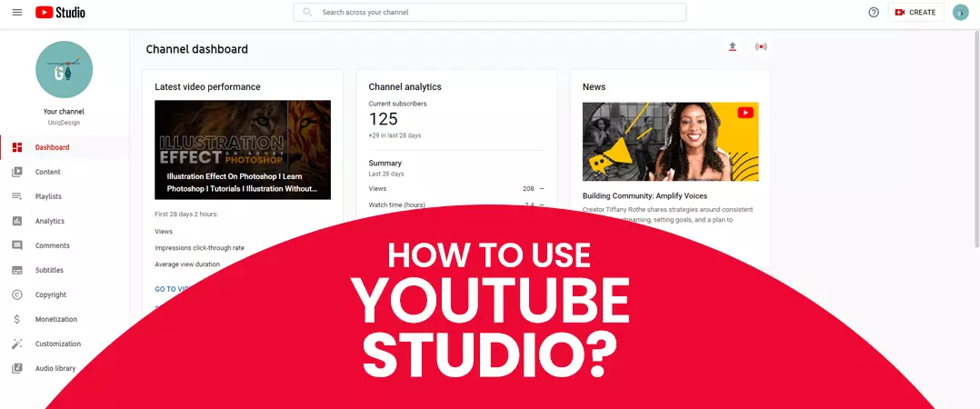Open the help question mark icon
This screenshot has width=980, height=409.
[874, 12]
